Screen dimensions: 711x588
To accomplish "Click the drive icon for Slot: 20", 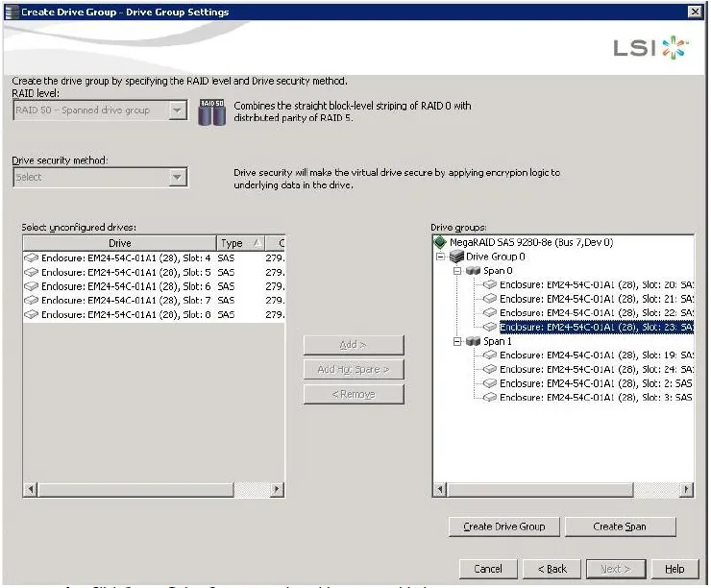I will (x=490, y=285).
